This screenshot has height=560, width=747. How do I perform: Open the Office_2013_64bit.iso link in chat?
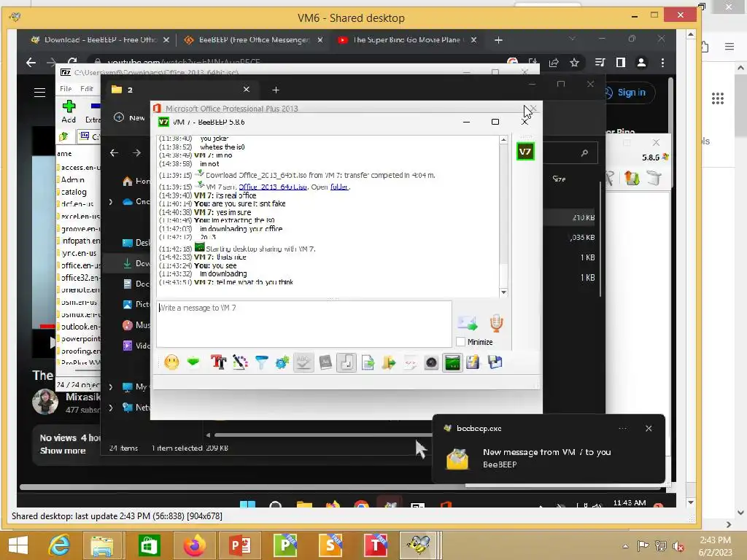[x=273, y=187]
